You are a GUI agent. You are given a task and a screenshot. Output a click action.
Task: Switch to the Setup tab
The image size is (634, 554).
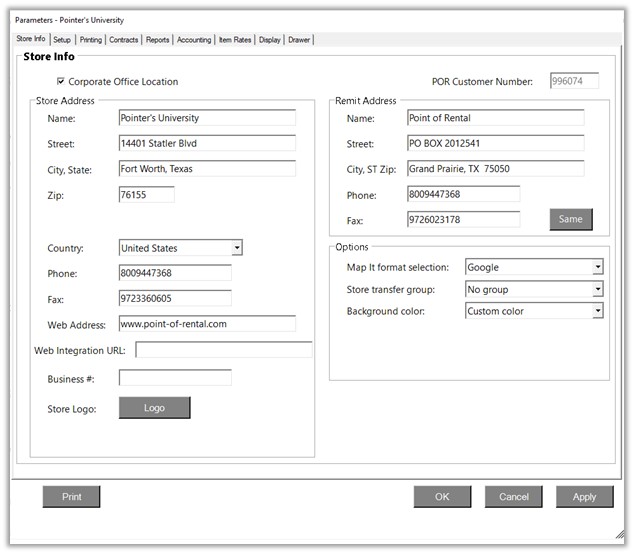tap(62, 40)
